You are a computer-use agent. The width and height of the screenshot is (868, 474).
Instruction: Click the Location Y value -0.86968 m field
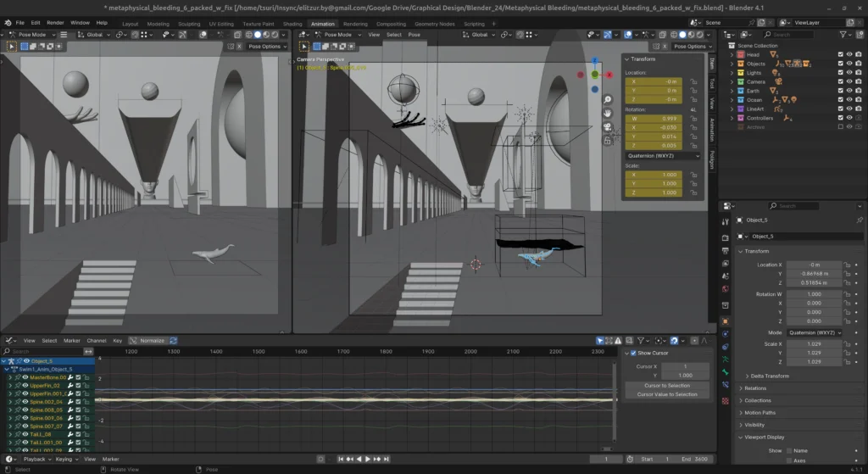(814, 274)
